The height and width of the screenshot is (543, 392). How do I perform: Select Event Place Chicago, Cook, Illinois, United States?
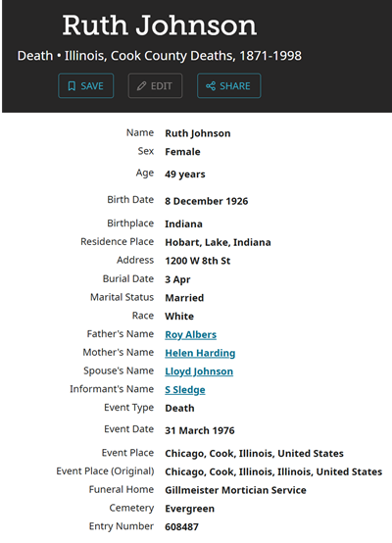tap(254, 453)
